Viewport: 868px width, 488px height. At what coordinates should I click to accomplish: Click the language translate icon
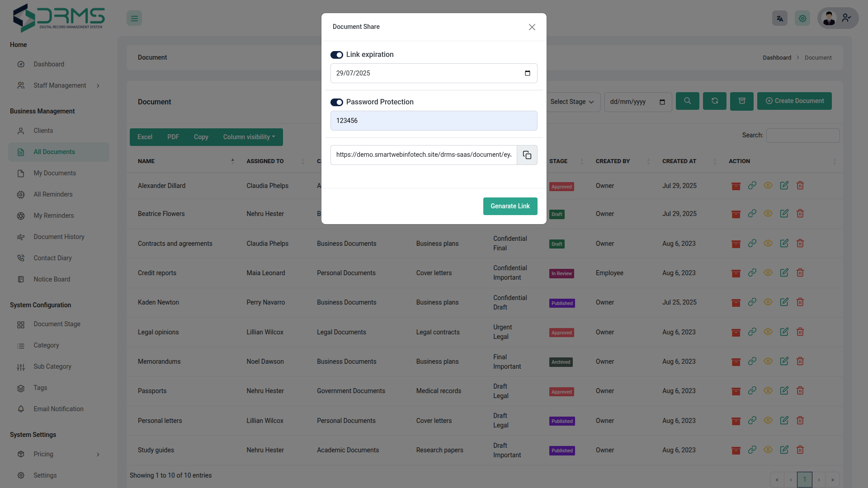tap(780, 19)
